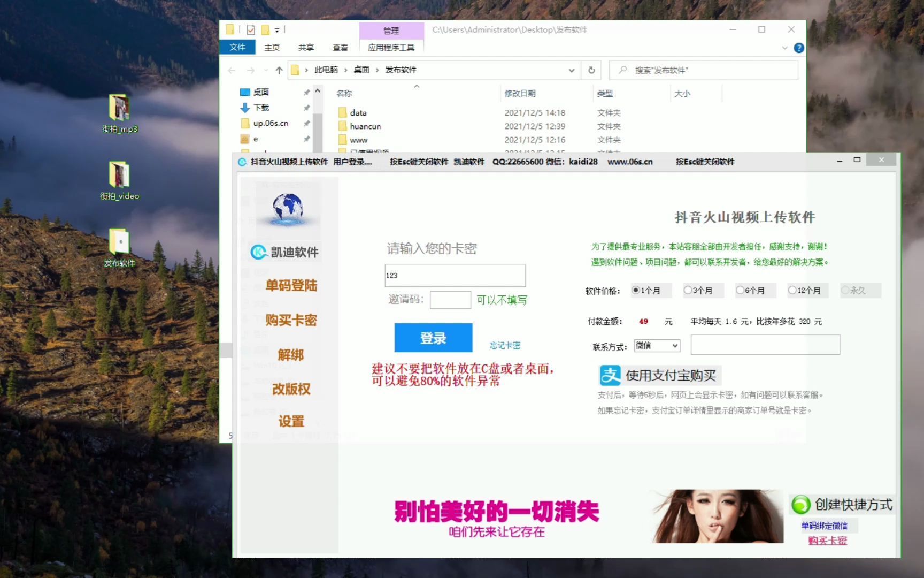The image size is (924, 578).
Task: Click the 忘记卡密 link
Action: coord(505,345)
